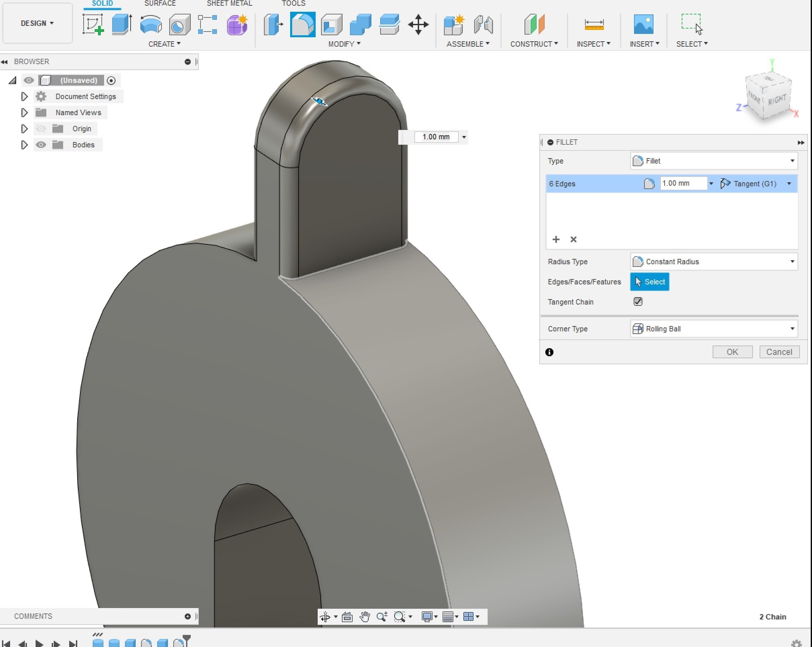Screen dimensions: 812x647
Task: Click the Edges/Faces/Features Select button
Action: [x=650, y=282]
